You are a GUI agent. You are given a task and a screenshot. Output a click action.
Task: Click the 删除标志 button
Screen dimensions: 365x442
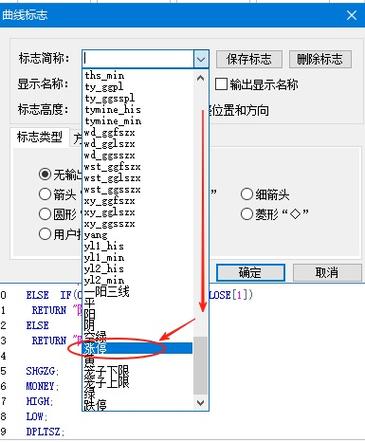click(320, 59)
